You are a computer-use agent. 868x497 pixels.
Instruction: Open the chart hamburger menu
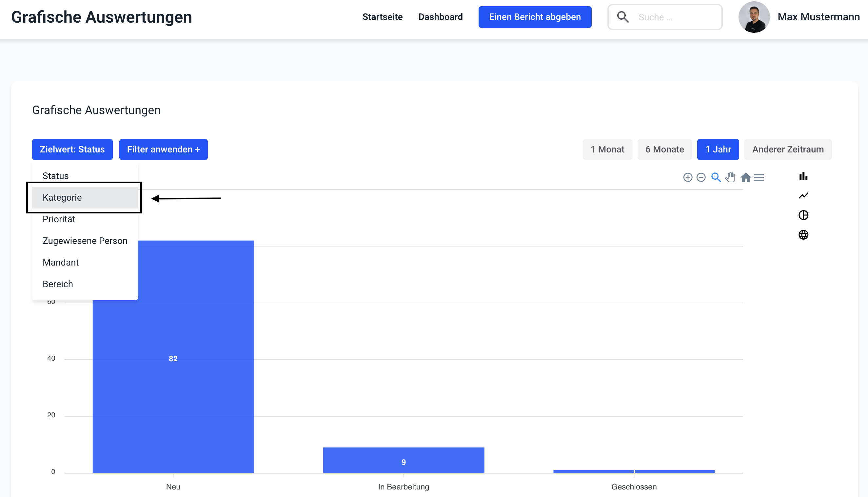tap(759, 177)
